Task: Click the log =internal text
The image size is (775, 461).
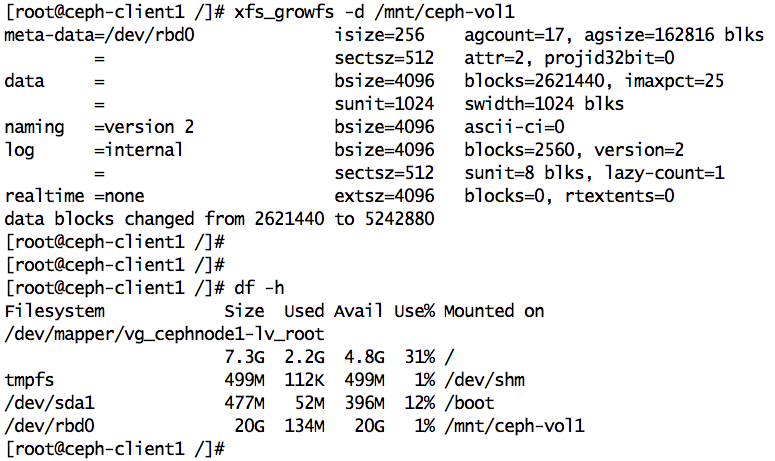Action: pos(94,149)
